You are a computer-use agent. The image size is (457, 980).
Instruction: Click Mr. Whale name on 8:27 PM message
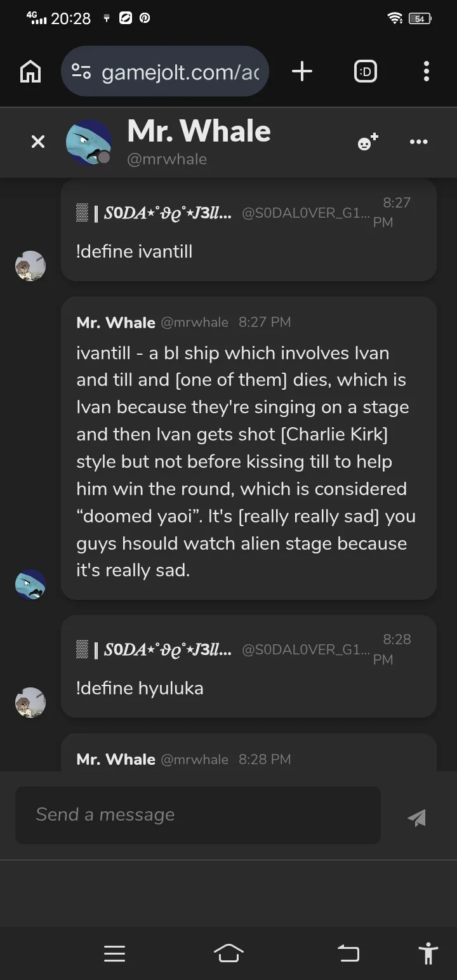click(x=116, y=322)
